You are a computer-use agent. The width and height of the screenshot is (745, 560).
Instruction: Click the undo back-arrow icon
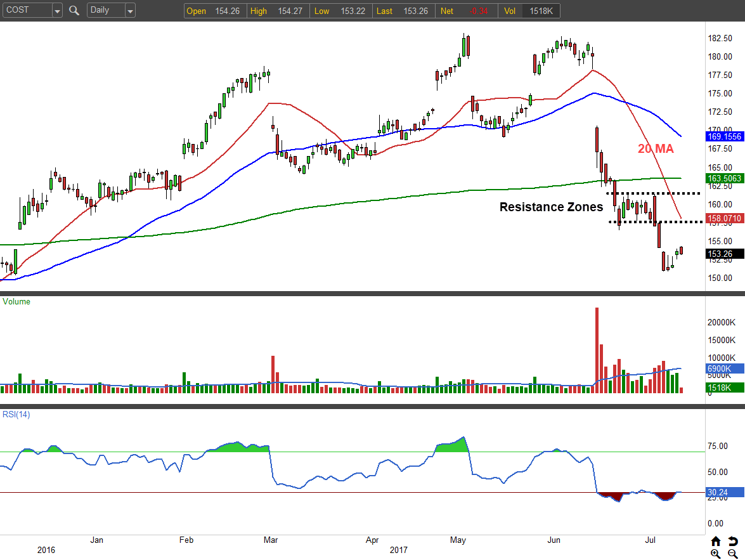(733, 541)
